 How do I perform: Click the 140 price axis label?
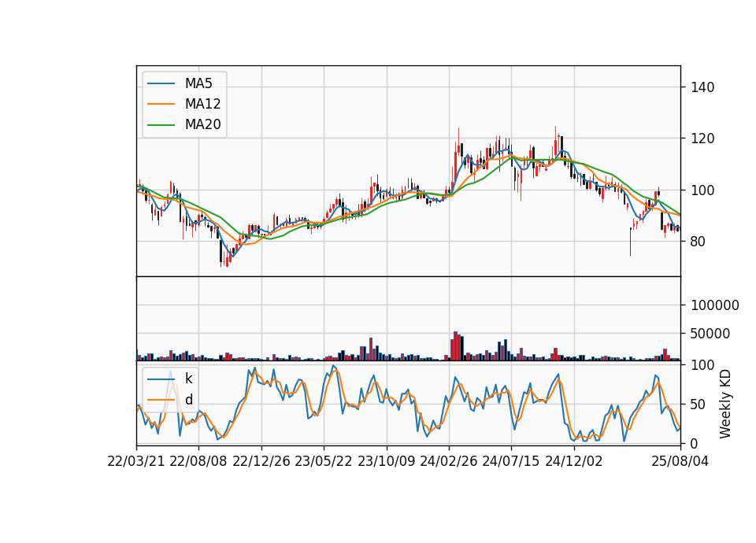tap(702, 87)
